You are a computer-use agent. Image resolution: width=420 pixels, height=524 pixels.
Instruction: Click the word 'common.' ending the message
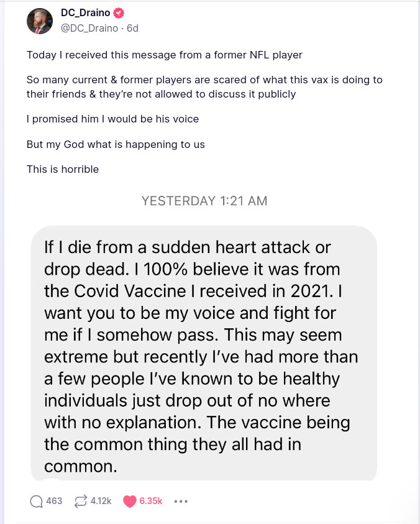pos(80,466)
